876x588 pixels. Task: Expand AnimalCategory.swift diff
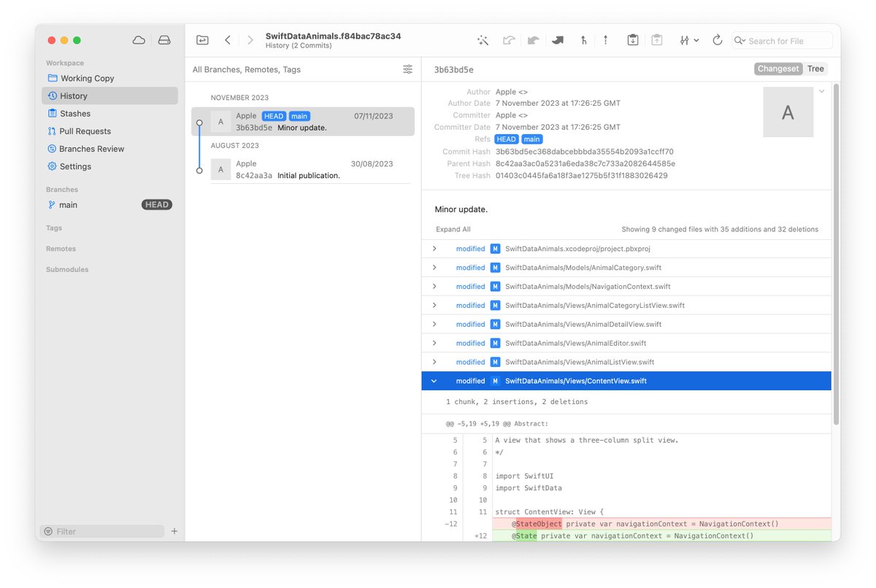click(434, 268)
